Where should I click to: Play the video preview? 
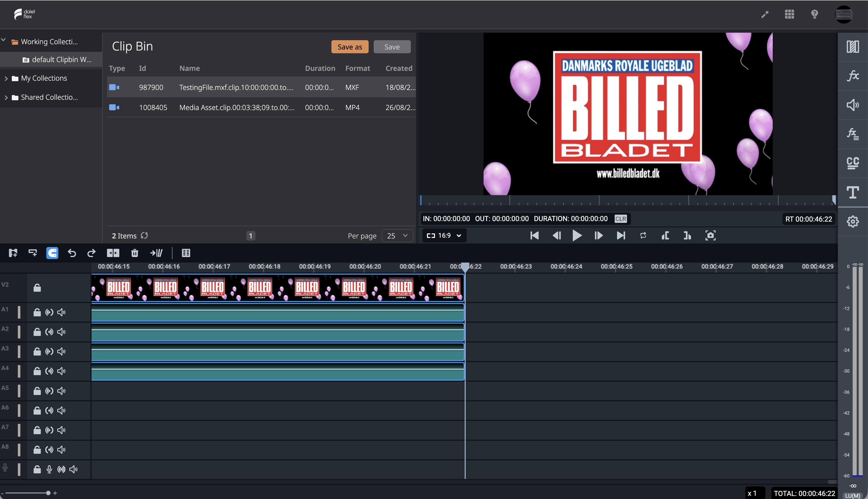[x=577, y=235]
